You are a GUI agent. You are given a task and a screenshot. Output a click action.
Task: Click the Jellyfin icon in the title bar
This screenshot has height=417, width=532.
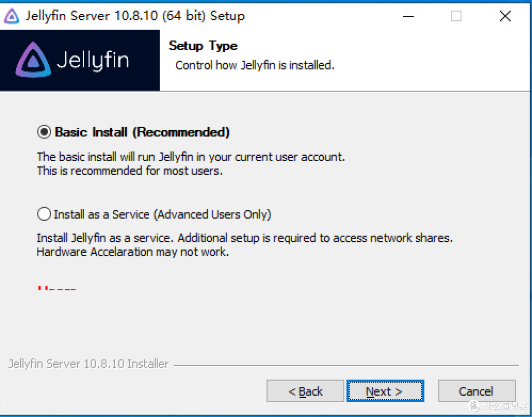(11, 16)
